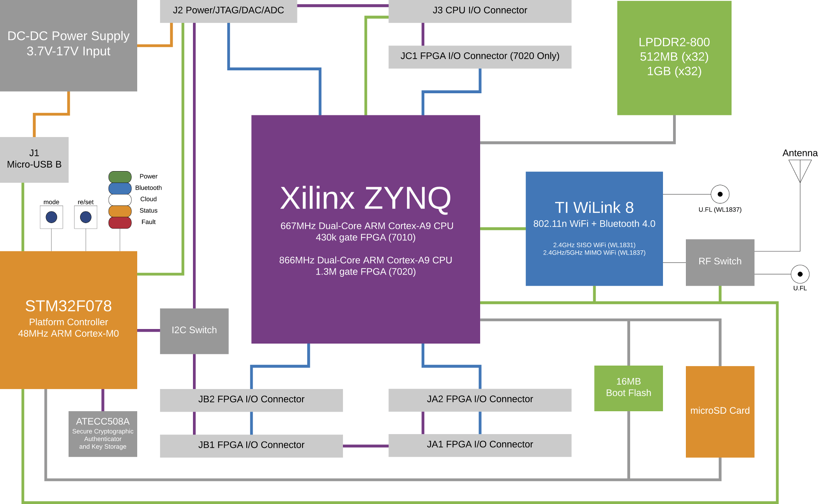Select the Xilinx ZYNQ block
The width and height of the screenshot is (818, 504).
point(366,229)
